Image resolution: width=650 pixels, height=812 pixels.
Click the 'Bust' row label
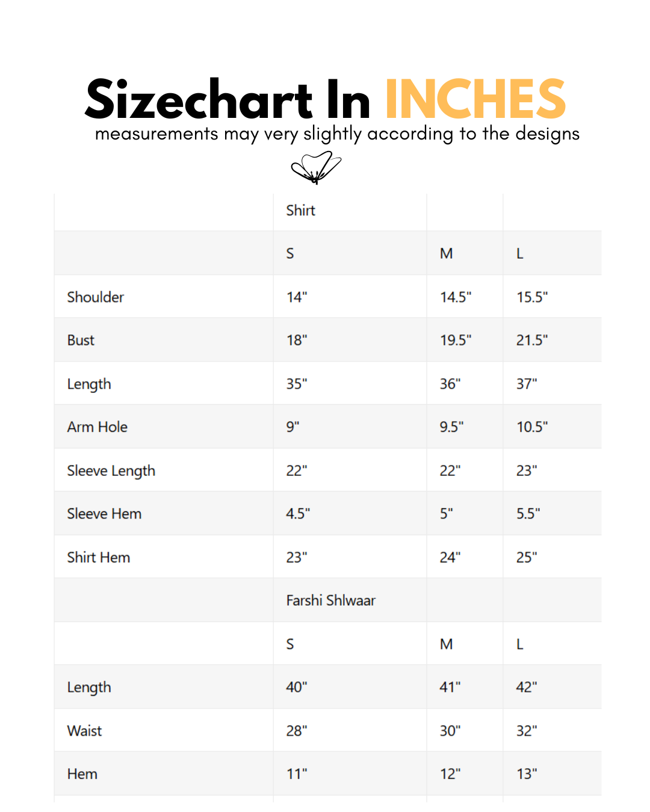click(x=81, y=340)
